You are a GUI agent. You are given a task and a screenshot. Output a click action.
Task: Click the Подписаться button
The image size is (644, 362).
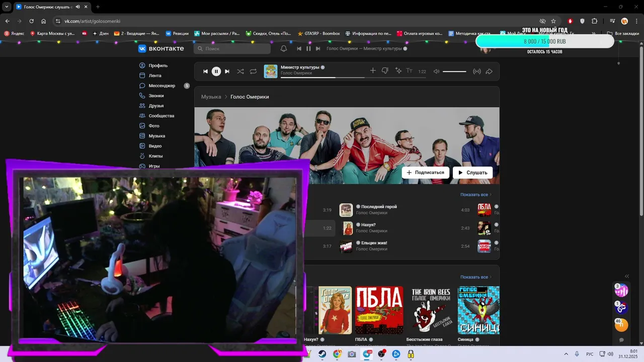point(426,172)
